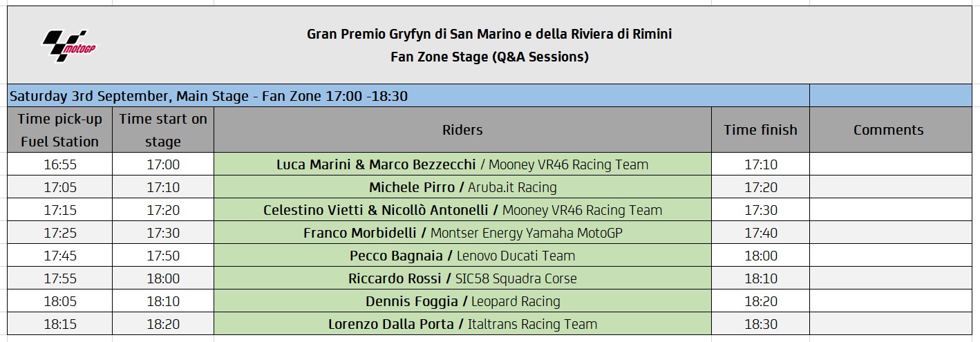Click the Time pick-up Fuel Station header
Image resolution: width=980 pixels, height=342 pixels.
(x=59, y=130)
